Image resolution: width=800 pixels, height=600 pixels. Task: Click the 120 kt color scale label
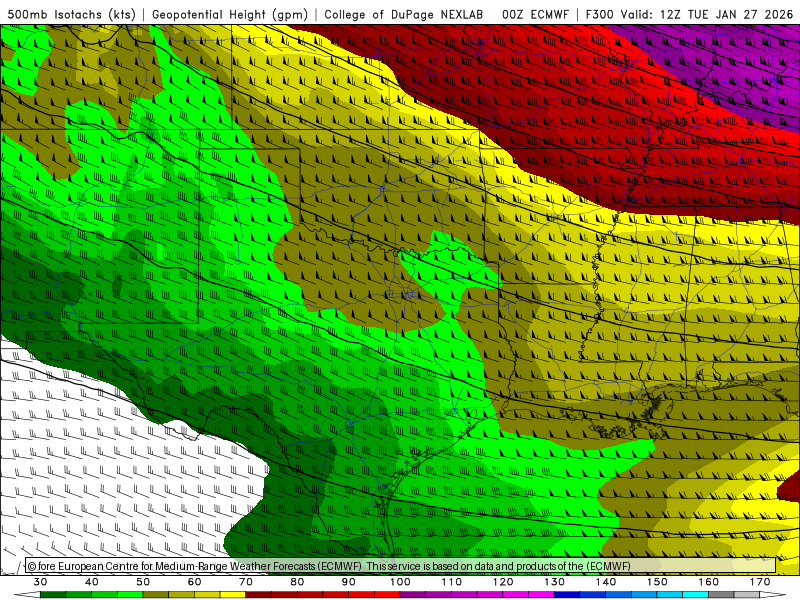(503, 582)
